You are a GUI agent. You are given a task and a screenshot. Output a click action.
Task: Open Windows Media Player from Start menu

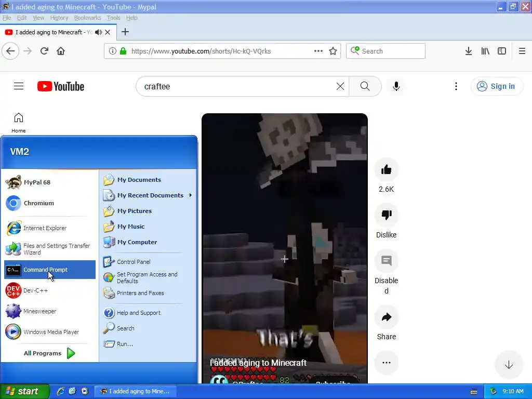[50, 332]
